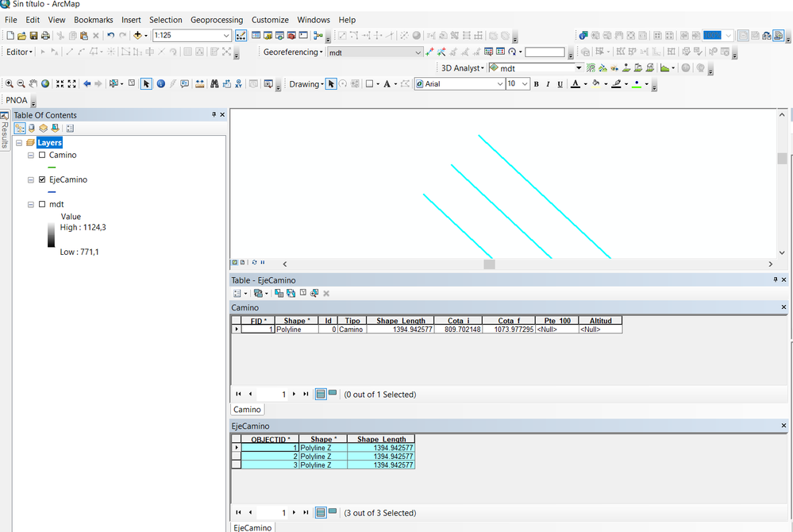Collapse the Layers data frame

(19, 143)
